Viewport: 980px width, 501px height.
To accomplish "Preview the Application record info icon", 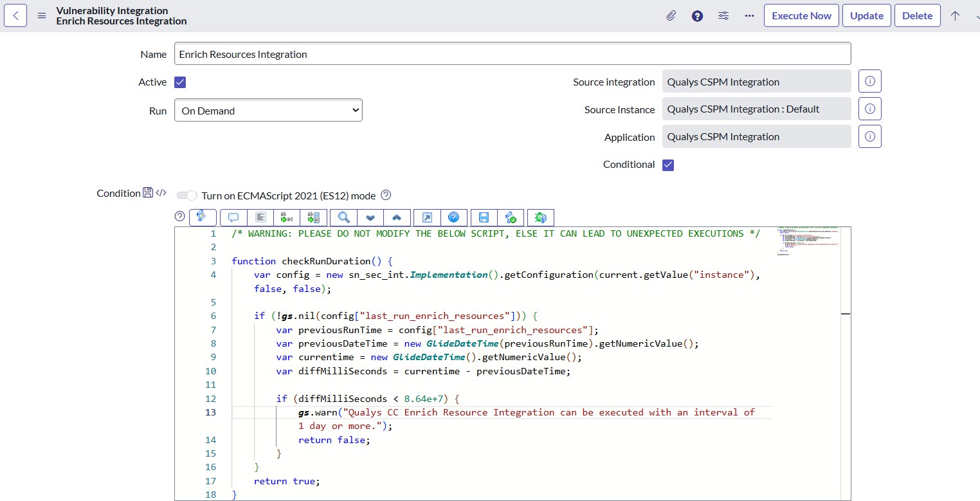I will point(870,136).
